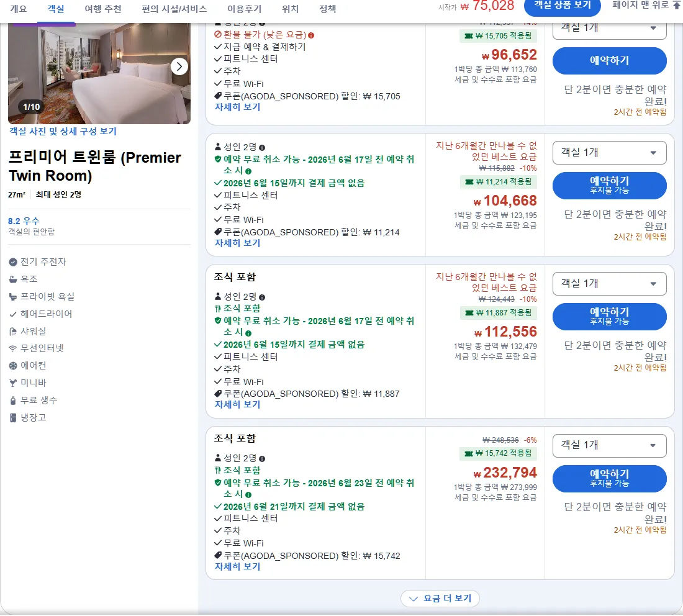Click the air conditioner icon beside 에어컨
Image resolution: width=683 pixels, height=616 pixels.
point(13,366)
